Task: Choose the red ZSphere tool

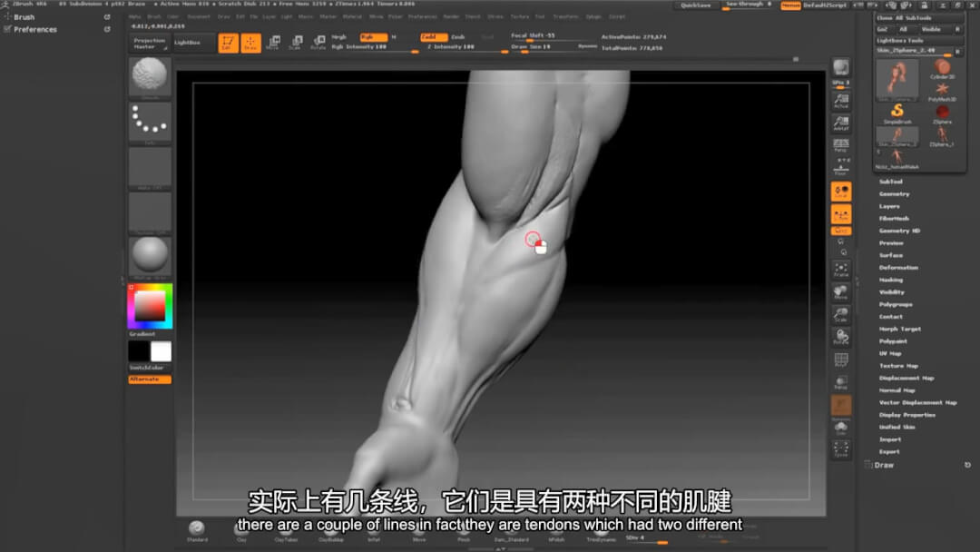Action: point(942,113)
